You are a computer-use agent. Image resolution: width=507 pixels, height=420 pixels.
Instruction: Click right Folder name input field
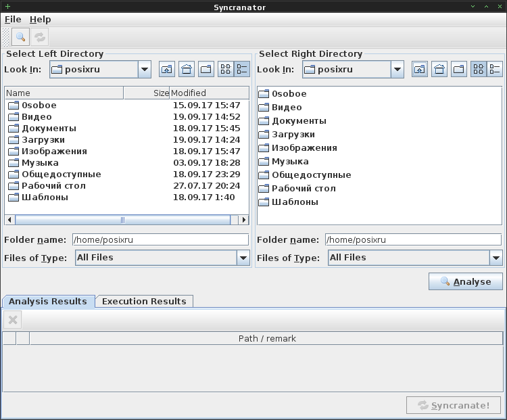(x=413, y=240)
